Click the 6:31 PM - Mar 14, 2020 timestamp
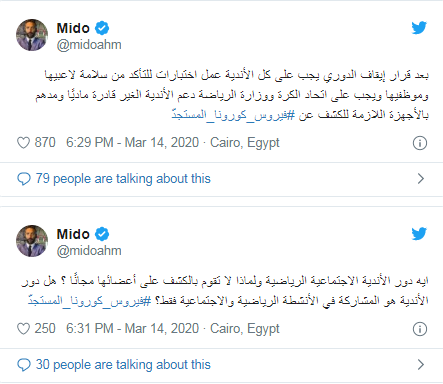The width and height of the screenshot is (443, 384). coord(132,329)
